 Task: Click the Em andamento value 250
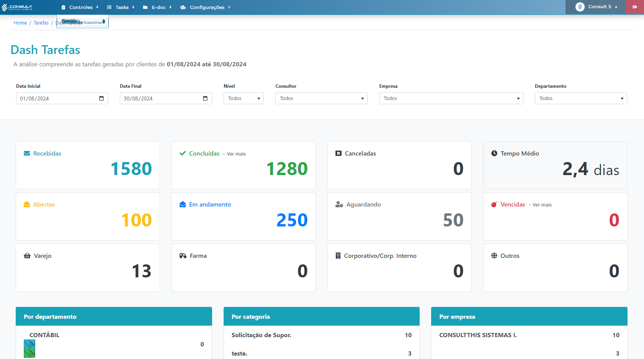tap(292, 220)
